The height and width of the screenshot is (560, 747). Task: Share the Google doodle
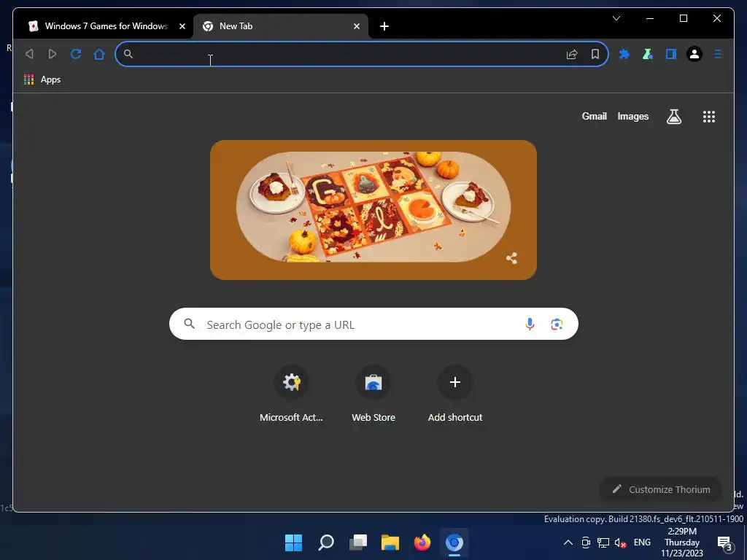coord(511,258)
